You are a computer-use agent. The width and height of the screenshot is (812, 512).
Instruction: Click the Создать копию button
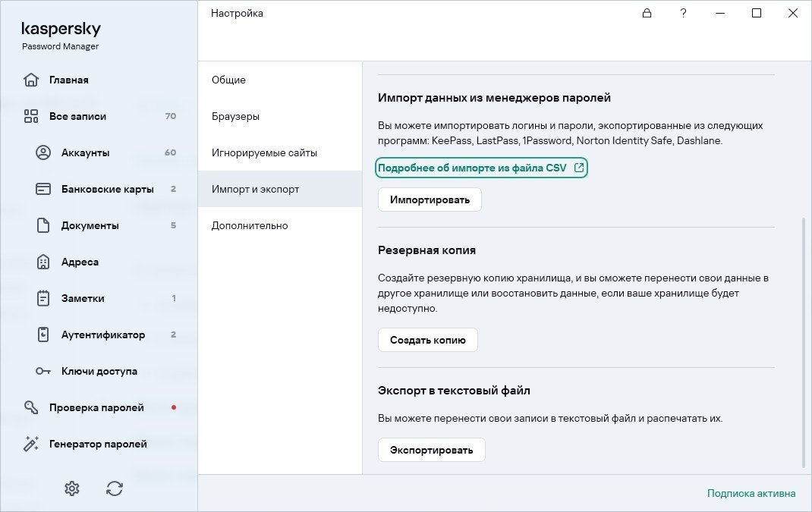coord(428,340)
